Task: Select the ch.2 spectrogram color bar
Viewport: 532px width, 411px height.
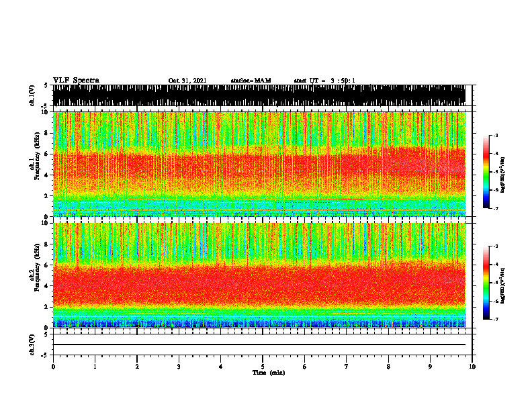Action: (486, 283)
